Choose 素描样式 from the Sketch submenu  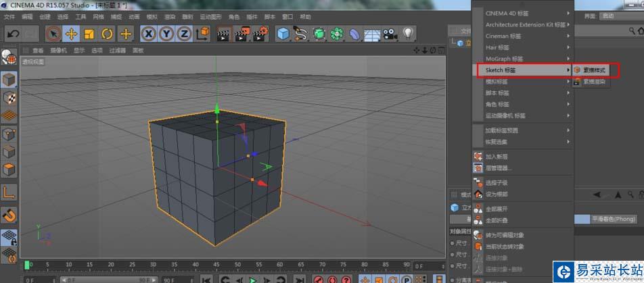click(x=595, y=70)
